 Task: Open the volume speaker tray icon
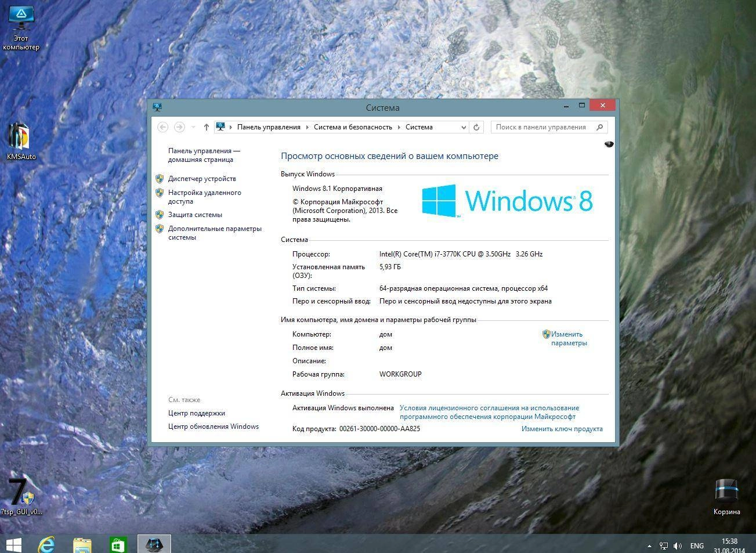coord(678,546)
